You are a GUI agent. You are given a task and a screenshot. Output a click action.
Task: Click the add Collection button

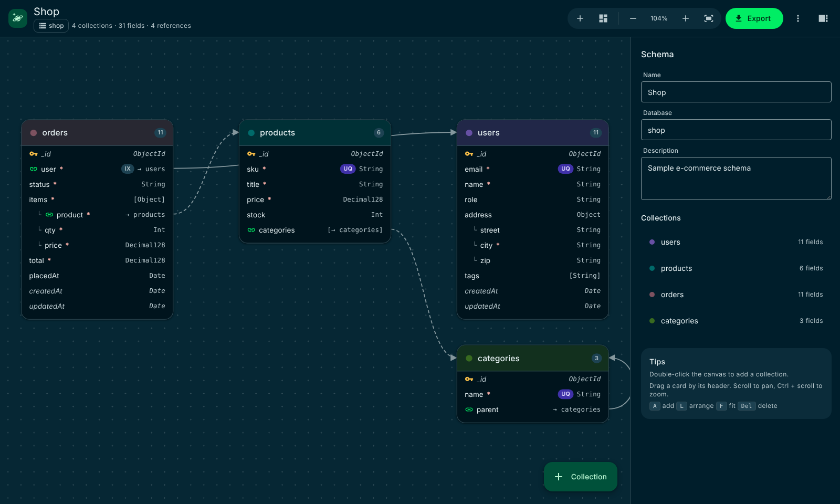[581, 477]
